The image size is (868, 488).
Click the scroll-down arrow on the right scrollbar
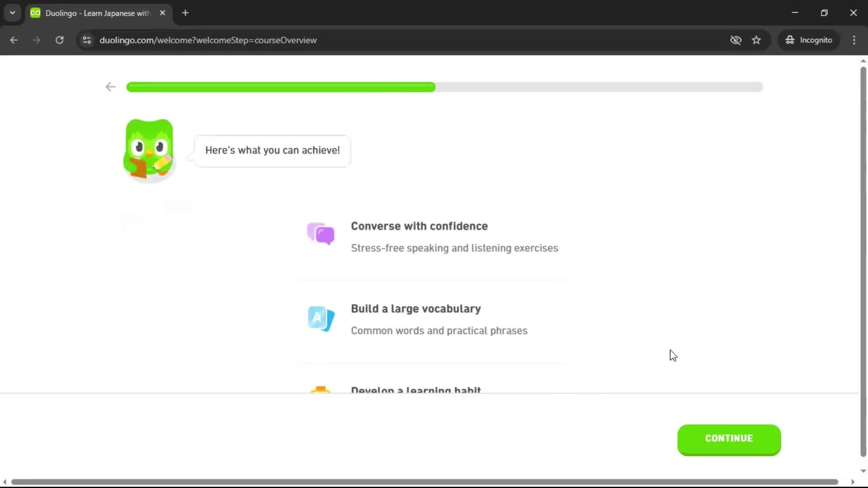click(863, 471)
